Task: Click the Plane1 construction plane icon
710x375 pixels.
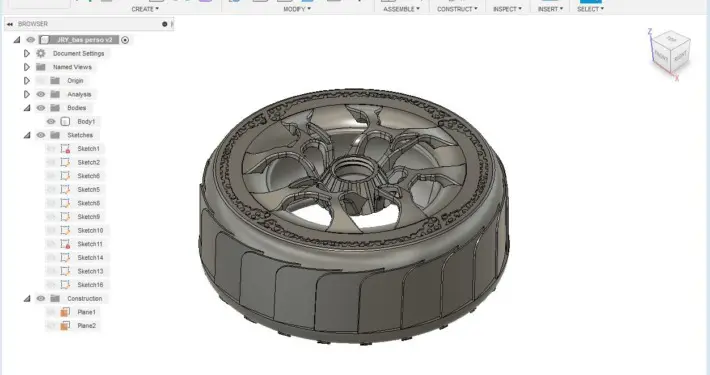Action: (x=65, y=312)
